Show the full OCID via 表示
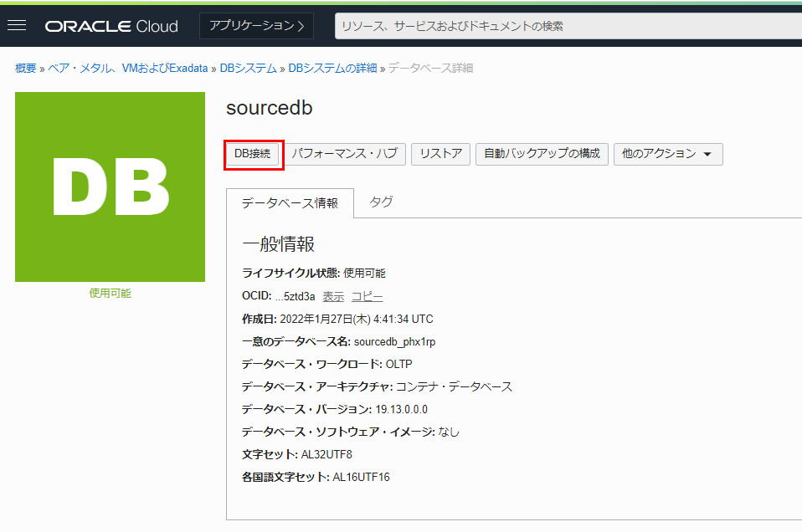The height and width of the screenshot is (532, 802). point(333,296)
